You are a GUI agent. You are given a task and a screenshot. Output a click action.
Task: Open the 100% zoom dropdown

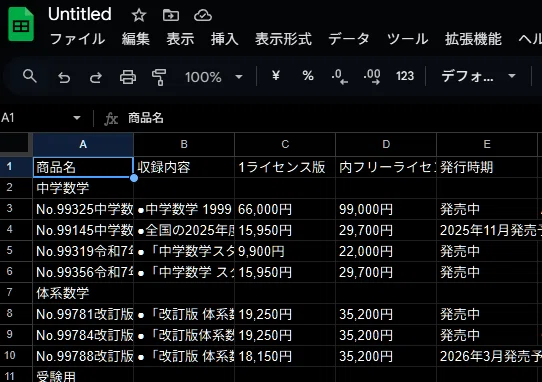213,77
